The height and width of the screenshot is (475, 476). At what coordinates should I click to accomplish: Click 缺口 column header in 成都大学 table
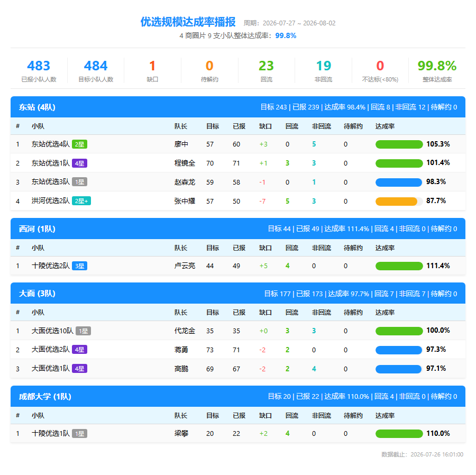tap(266, 416)
